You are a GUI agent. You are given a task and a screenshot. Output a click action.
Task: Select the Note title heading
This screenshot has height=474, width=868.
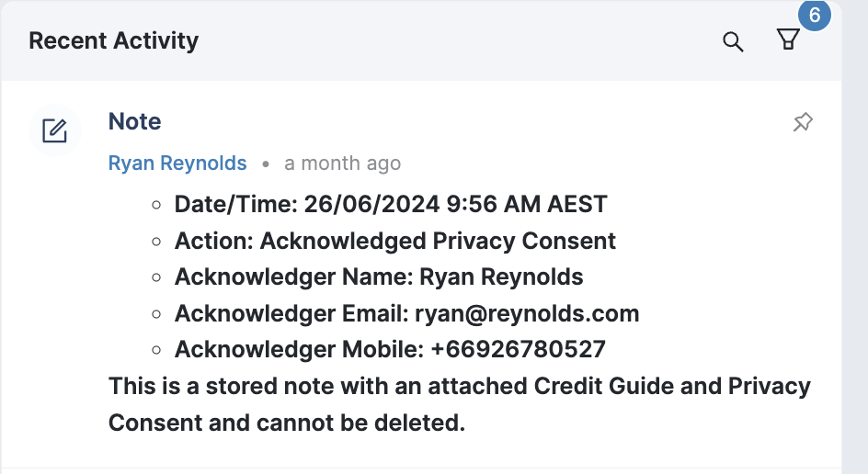point(134,121)
